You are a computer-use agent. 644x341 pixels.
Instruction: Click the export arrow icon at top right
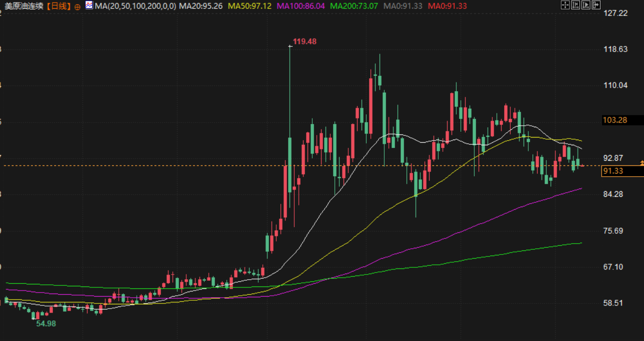(596, 5)
